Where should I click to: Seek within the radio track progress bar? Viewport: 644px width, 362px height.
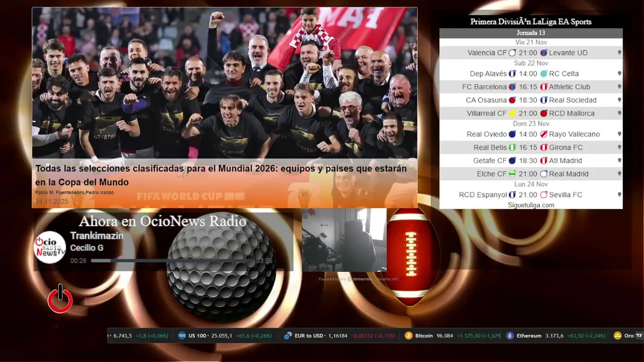click(173, 261)
